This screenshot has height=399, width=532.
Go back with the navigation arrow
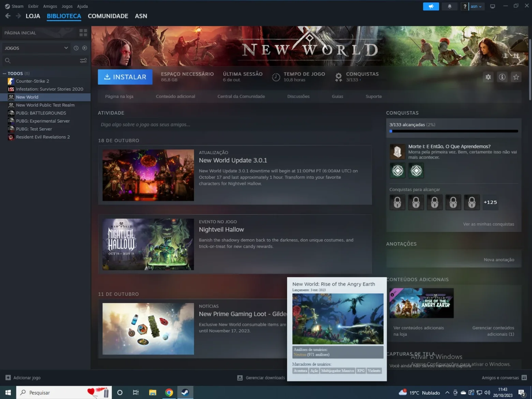(x=8, y=16)
